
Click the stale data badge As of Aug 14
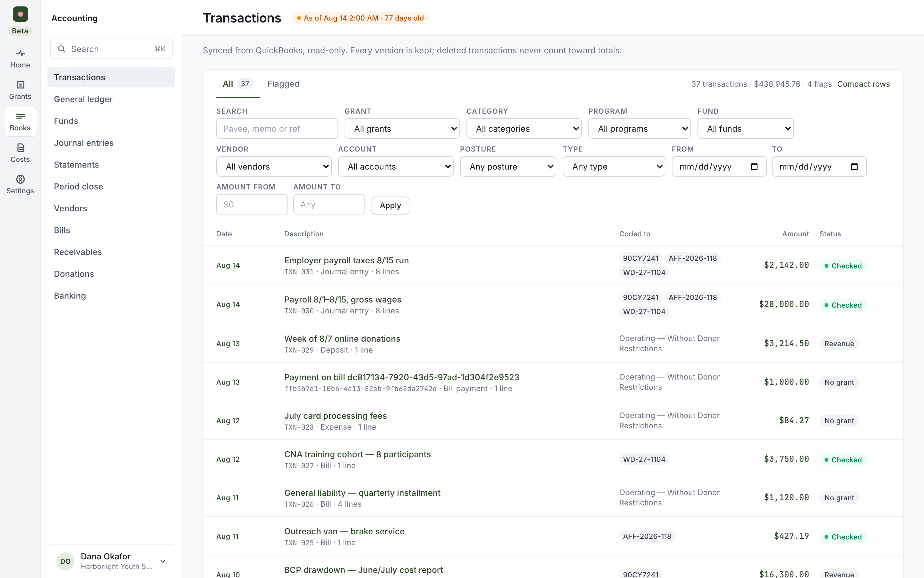pos(360,18)
